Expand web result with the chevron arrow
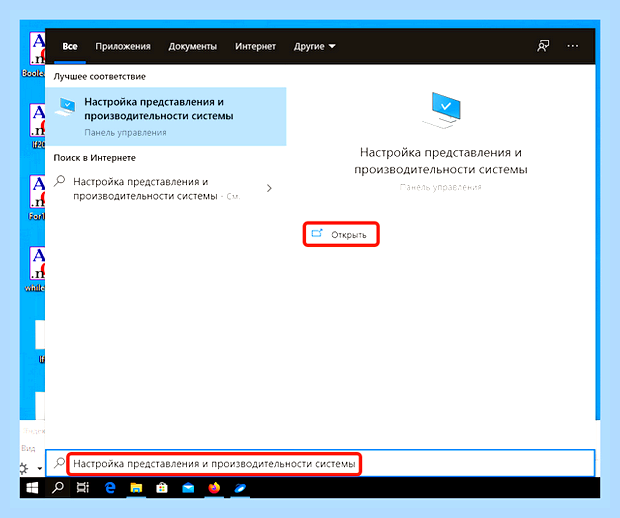Viewport: 620px width, 518px height. click(269, 188)
